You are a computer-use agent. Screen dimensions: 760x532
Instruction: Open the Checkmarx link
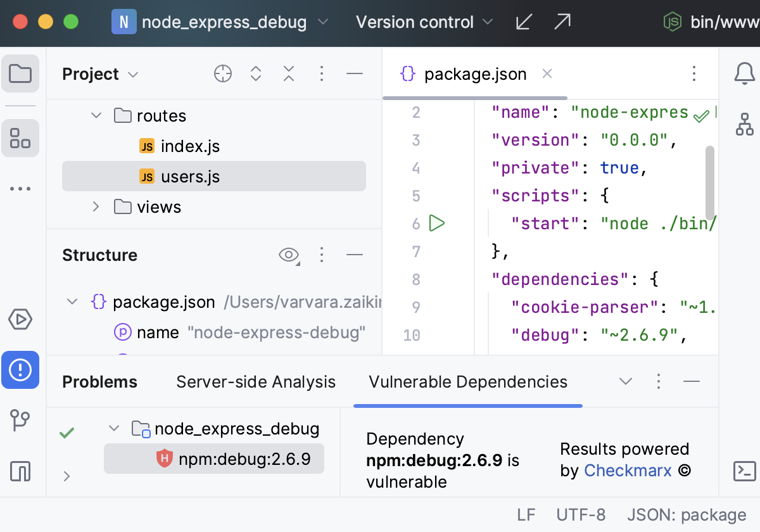click(x=627, y=471)
